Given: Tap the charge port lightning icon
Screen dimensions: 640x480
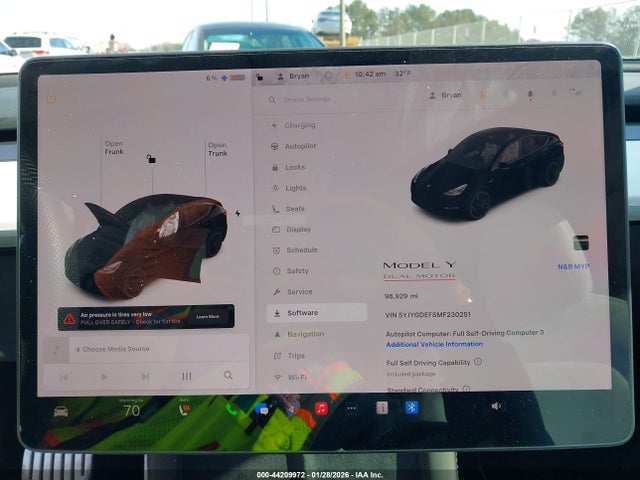Looking at the screenshot, I should (x=238, y=213).
